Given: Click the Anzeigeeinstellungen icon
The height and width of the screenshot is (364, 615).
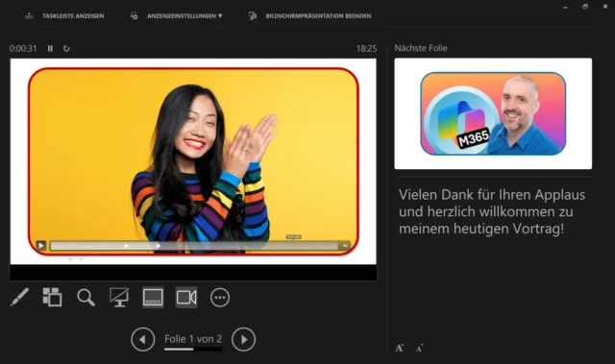Looking at the screenshot, I should click(x=134, y=16).
